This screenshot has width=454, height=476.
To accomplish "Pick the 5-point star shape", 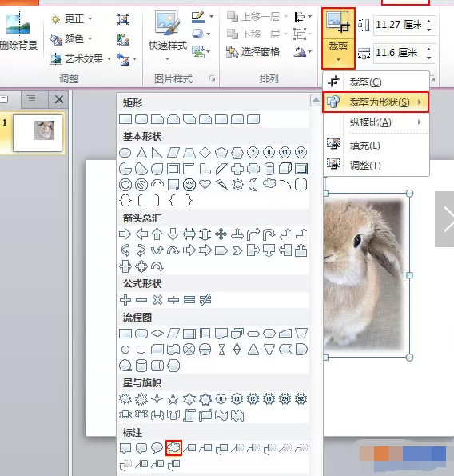I will 173,399.
